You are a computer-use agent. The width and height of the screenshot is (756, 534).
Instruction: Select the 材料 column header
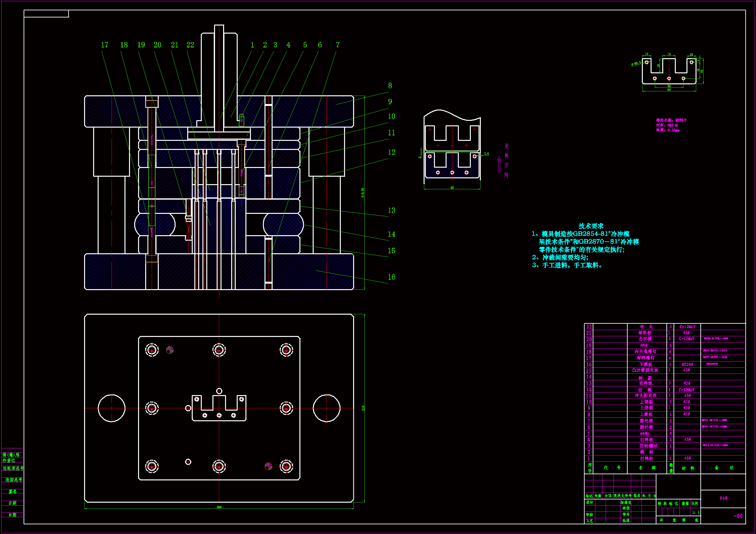click(688, 468)
